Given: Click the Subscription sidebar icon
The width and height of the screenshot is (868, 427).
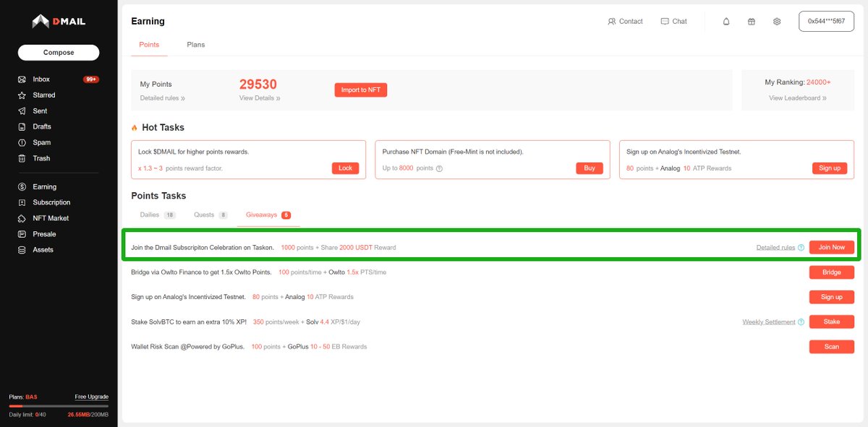Looking at the screenshot, I should coord(22,202).
